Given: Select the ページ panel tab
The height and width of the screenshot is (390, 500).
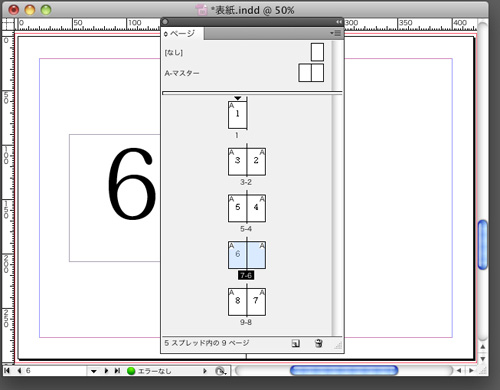Looking at the screenshot, I should (182, 33).
